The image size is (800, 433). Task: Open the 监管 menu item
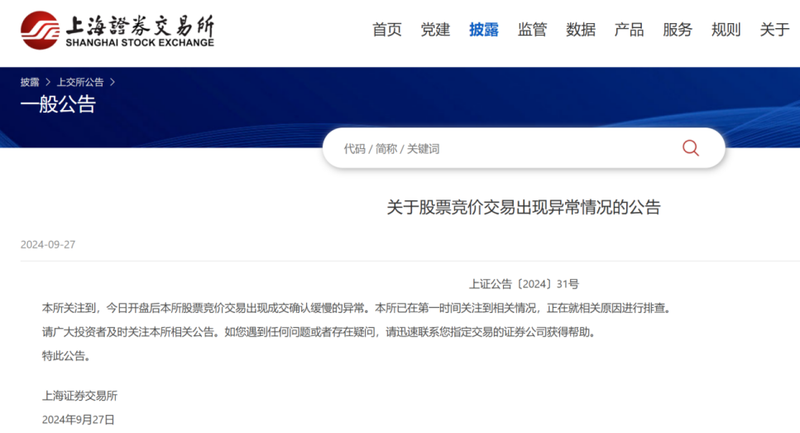coord(532,30)
